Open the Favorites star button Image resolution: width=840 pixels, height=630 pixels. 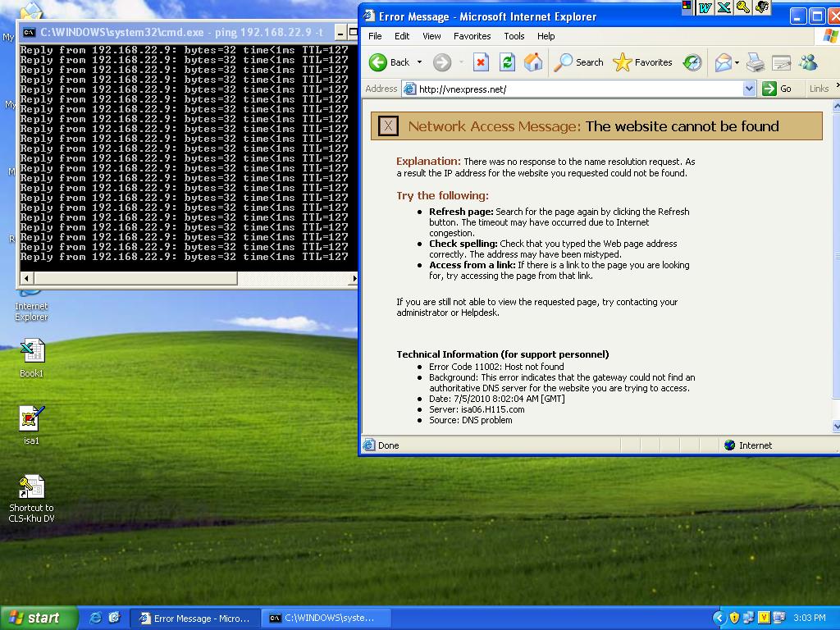[x=643, y=62]
